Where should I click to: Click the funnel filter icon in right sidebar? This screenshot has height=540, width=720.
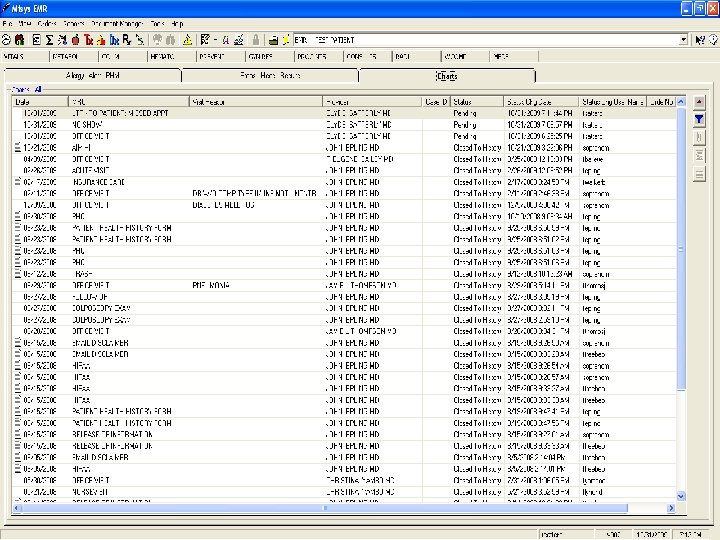click(699, 119)
